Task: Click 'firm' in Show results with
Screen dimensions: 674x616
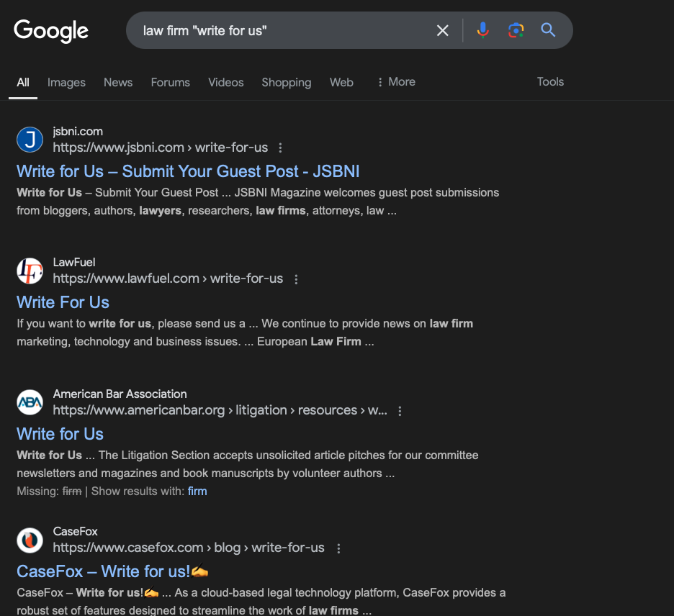Action: [197, 492]
